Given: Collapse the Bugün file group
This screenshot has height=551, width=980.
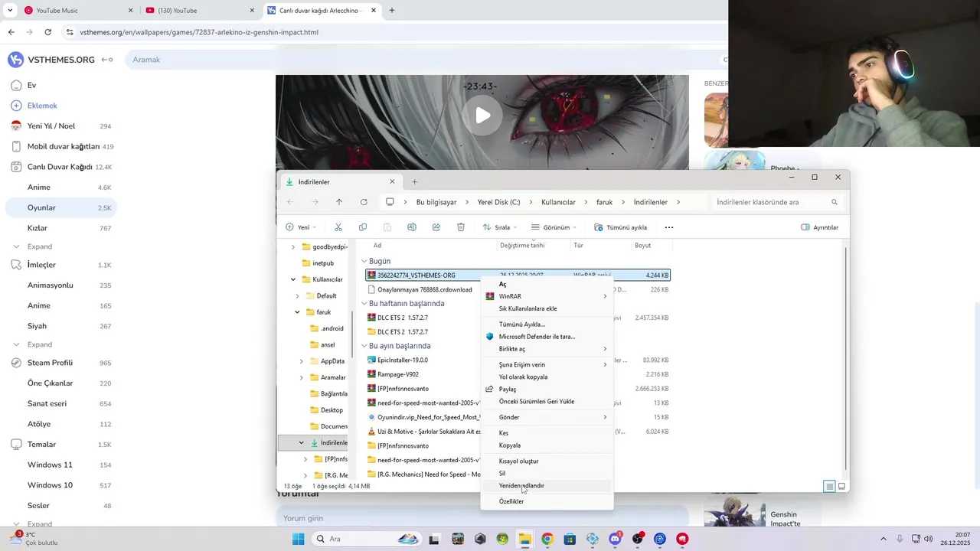Looking at the screenshot, I should (364, 261).
